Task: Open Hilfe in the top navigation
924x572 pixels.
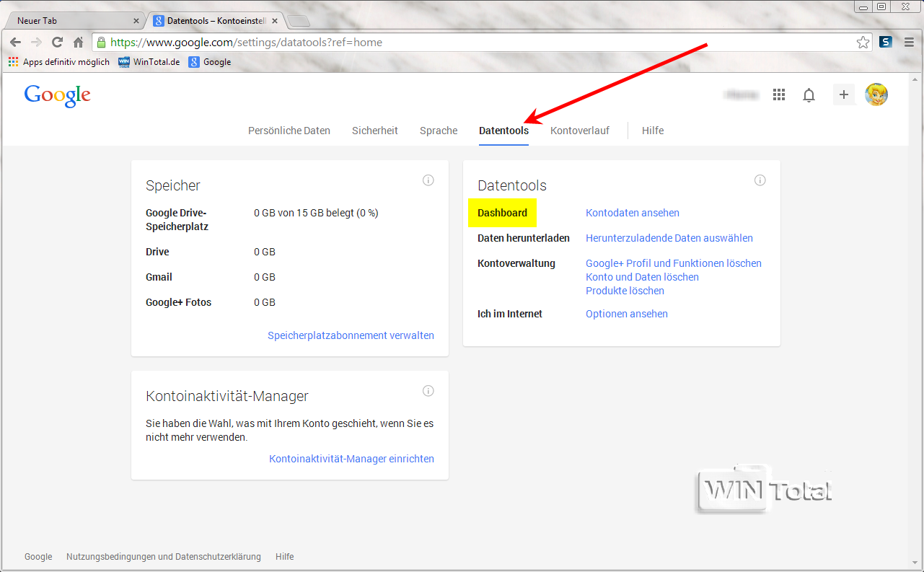Action: tap(653, 131)
